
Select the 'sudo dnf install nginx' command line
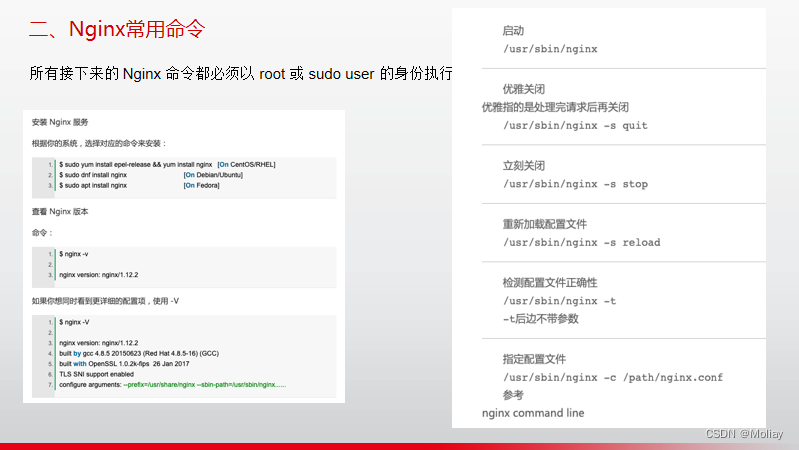click(x=93, y=175)
